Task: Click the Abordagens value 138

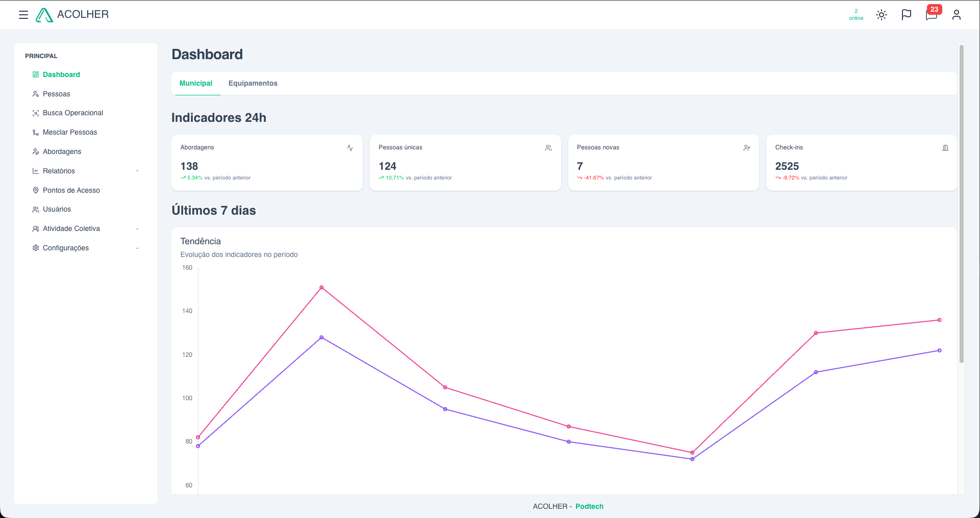Action: coord(189,166)
